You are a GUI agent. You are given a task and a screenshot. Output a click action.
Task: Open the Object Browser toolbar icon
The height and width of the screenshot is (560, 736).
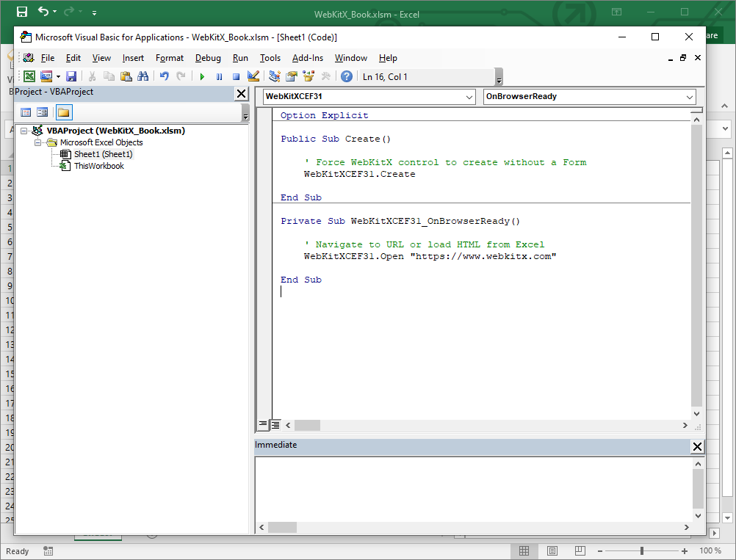[x=309, y=76]
